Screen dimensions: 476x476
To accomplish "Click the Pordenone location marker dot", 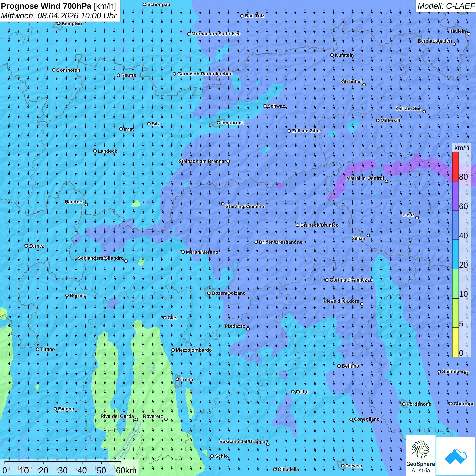I will pos(404,404).
